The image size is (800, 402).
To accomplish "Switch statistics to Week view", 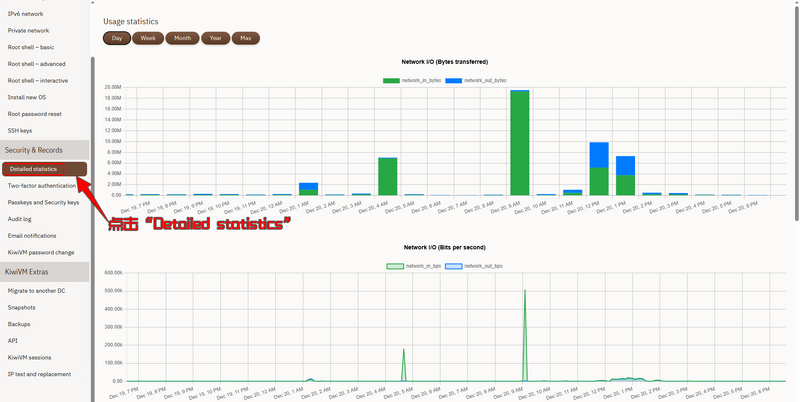I will 147,38.
